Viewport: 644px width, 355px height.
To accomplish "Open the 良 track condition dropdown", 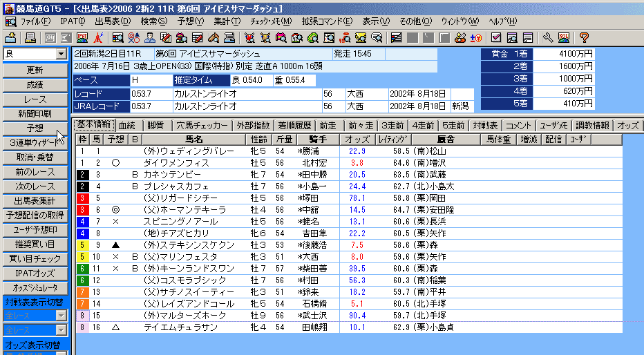I will [x=61, y=54].
